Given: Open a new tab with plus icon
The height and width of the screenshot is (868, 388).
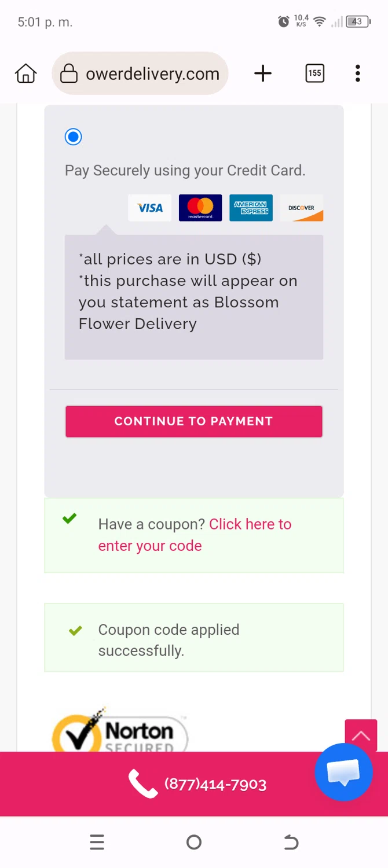Looking at the screenshot, I should 263,73.
